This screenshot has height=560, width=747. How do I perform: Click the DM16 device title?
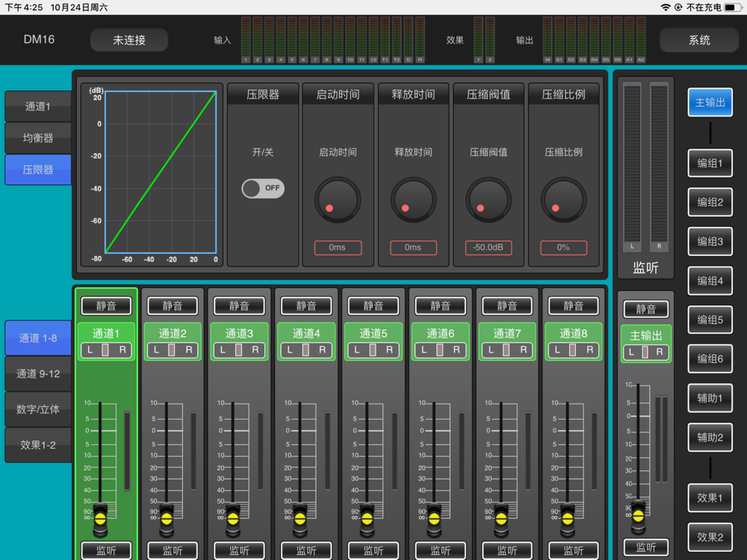pyautogui.click(x=39, y=40)
